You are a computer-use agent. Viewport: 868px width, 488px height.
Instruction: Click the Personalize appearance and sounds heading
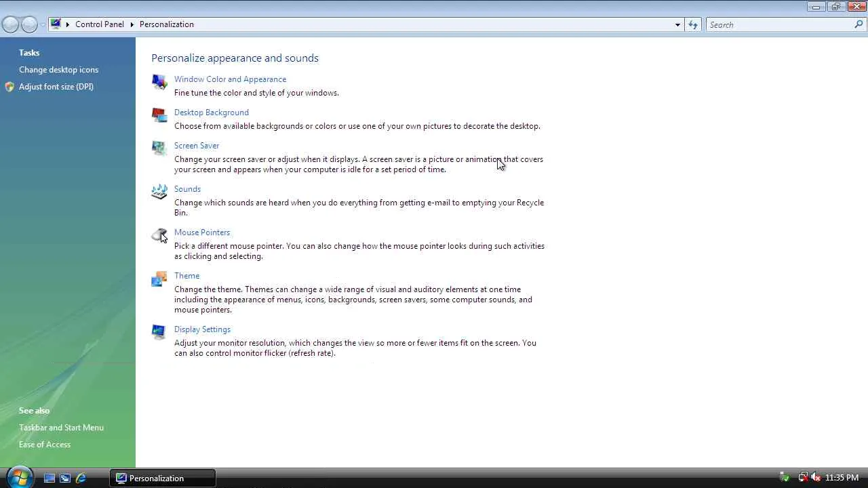(x=235, y=58)
